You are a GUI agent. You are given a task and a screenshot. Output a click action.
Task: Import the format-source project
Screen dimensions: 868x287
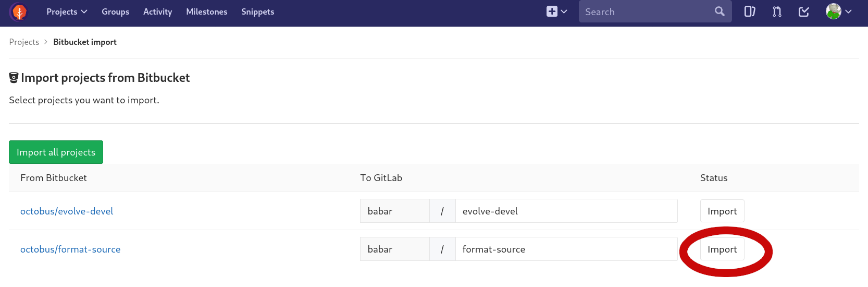722,249
